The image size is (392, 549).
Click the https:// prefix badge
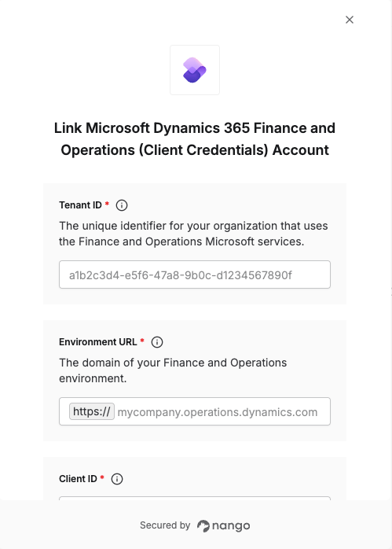point(92,411)
